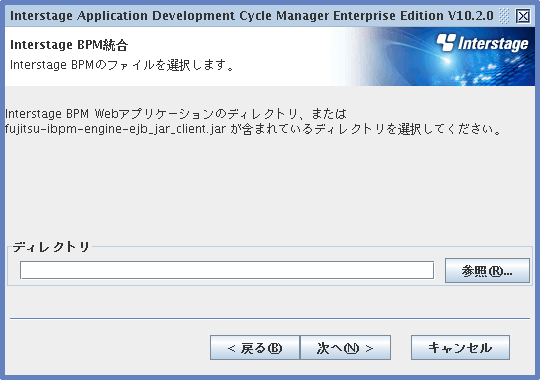The image size is (540, 380).
Task: Click the ディレクトリ path input field
Action: click(x=227, y=270)
